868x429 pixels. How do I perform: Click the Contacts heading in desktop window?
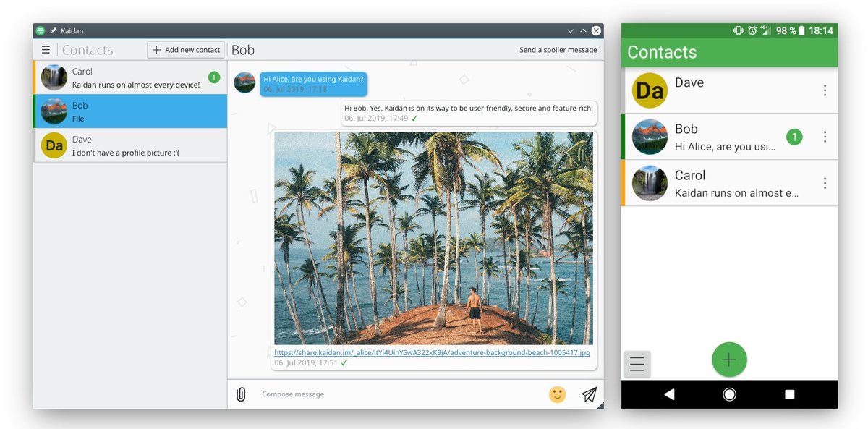pos(88,50)
